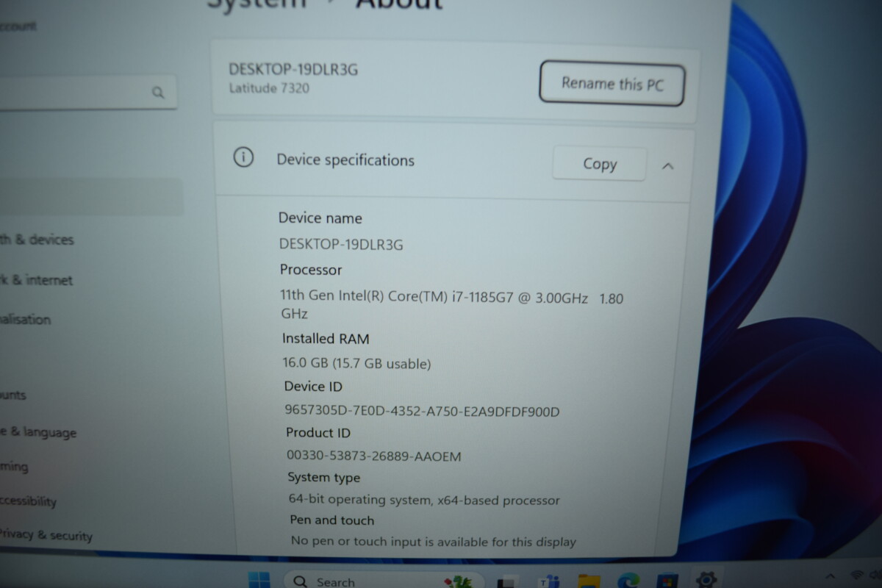Select the "16.0 GB (15.7 GB usable)" value

tap(356, 363)
